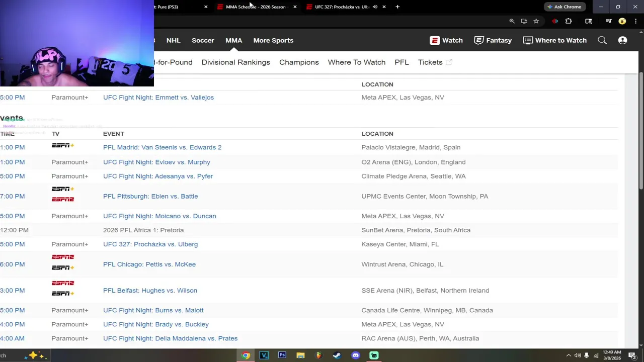Open the Soccer menu item

point(203,40)
